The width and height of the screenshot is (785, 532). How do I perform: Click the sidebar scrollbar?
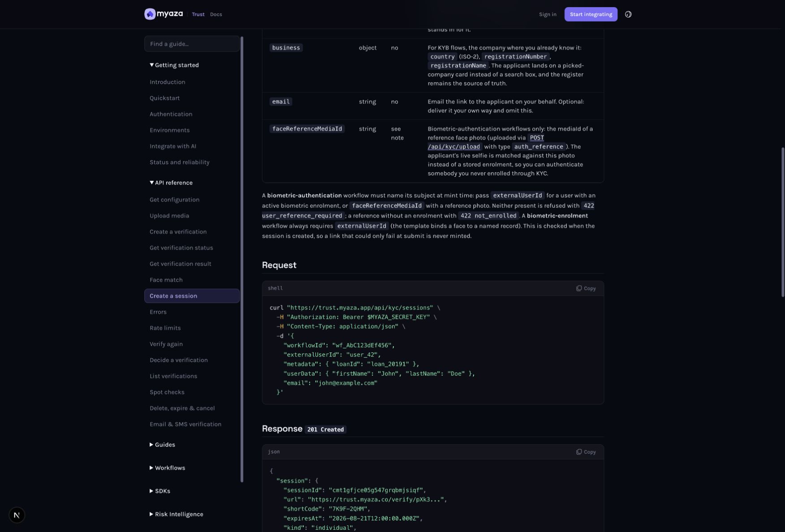coord(242,260)
